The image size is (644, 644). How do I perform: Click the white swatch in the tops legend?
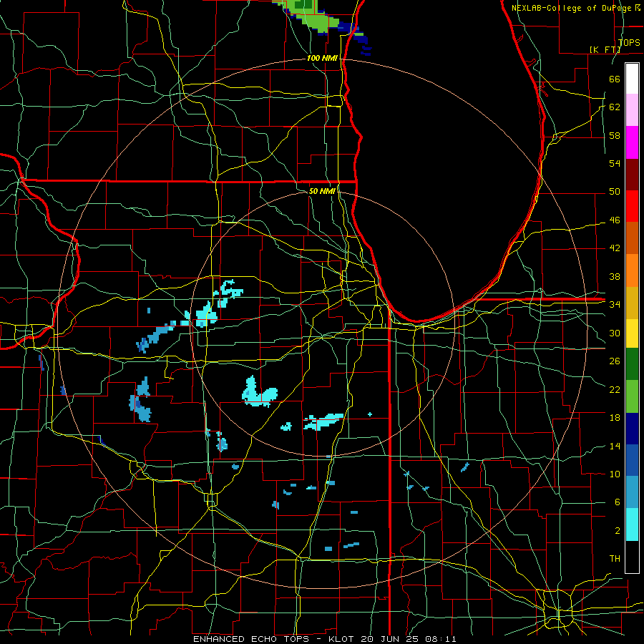632,79
